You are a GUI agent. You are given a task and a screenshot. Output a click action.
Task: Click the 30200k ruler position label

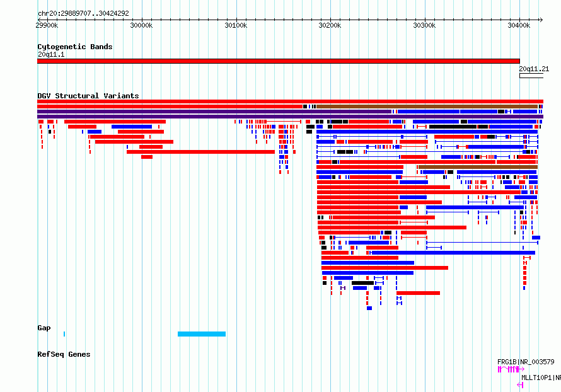point(330,25)
